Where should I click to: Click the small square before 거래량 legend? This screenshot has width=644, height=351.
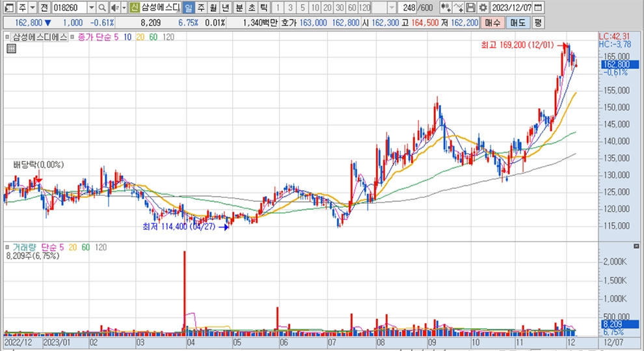pyautogui.click(x=7, y=247)
